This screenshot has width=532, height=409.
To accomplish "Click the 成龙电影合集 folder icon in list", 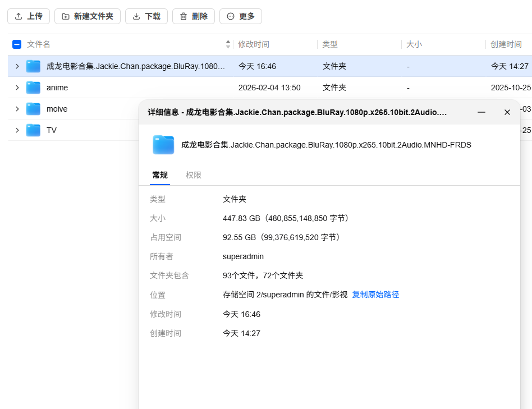I will (x=33, y=66).
